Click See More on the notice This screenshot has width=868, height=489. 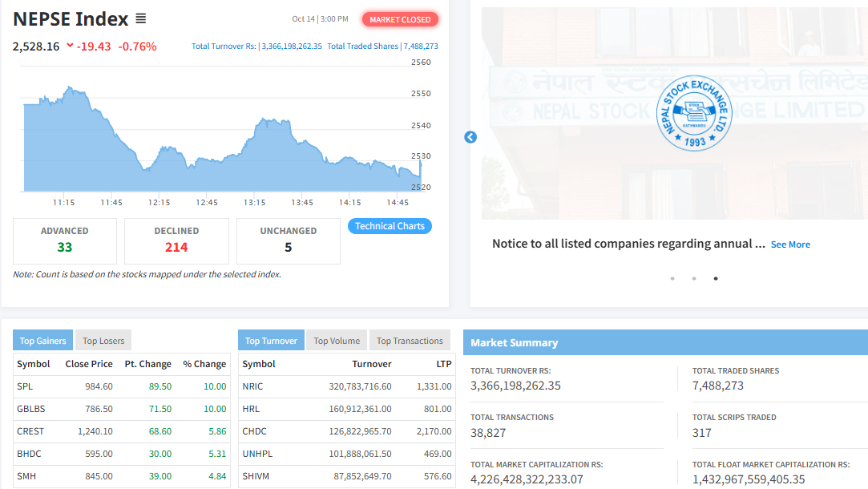(x=790, y=244)
